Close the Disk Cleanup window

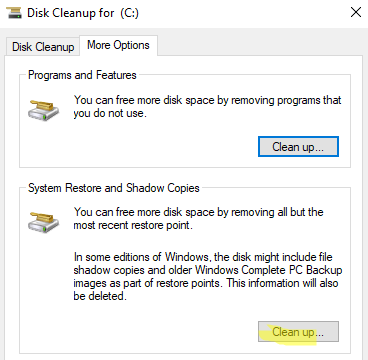pos(356,13)
